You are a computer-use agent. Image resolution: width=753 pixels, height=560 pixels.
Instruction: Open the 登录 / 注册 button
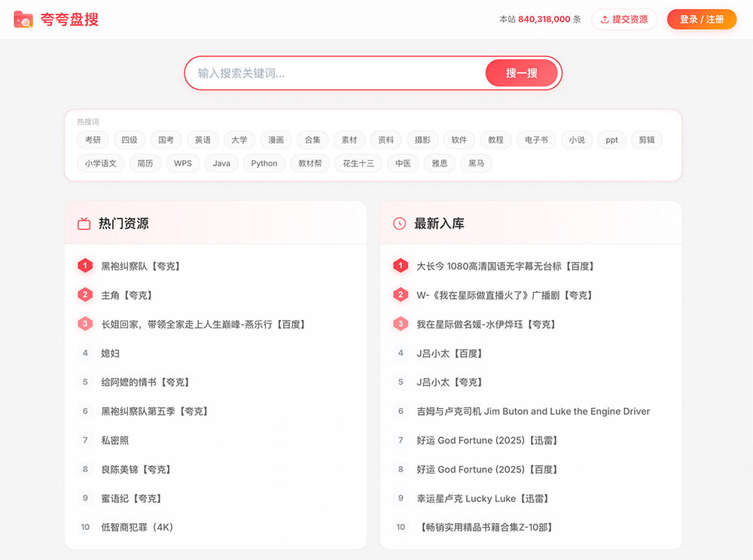(702, 20)
